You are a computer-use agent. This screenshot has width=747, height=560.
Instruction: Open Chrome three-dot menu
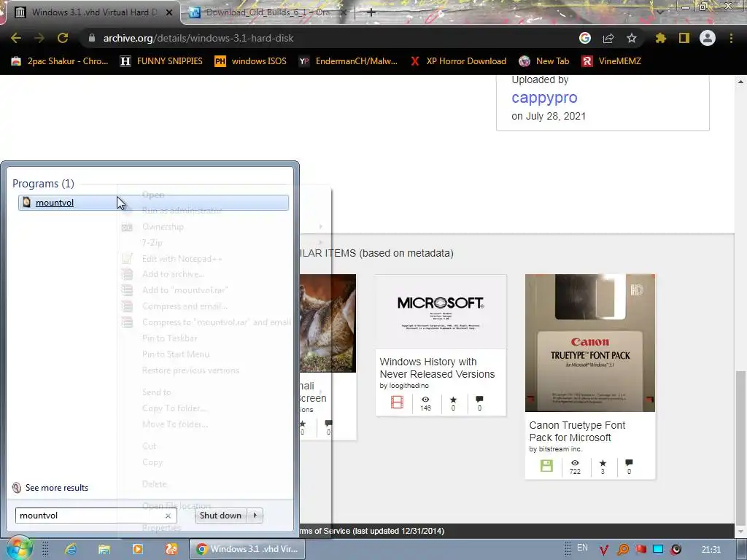coord(731,38)
